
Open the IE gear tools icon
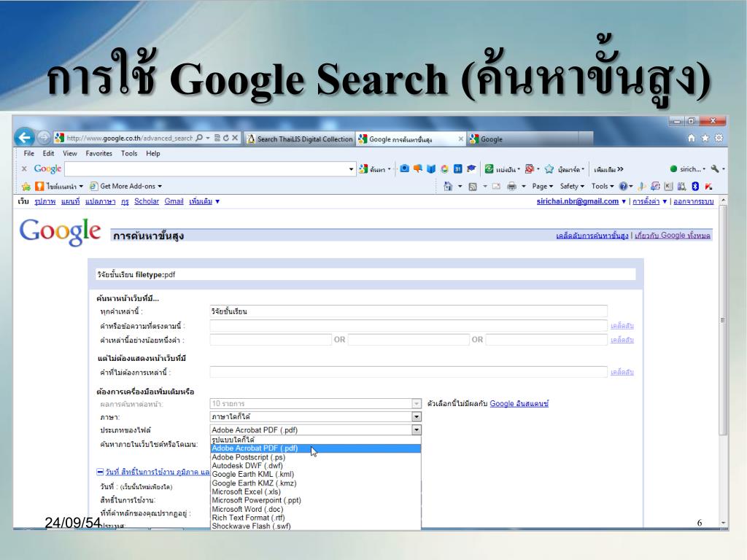click(719, 138)
